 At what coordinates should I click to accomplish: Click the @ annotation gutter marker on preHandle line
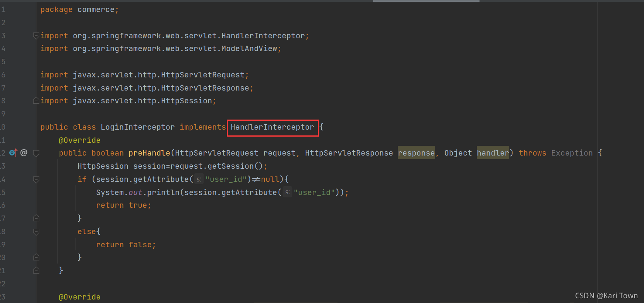(x=24, y=152)
